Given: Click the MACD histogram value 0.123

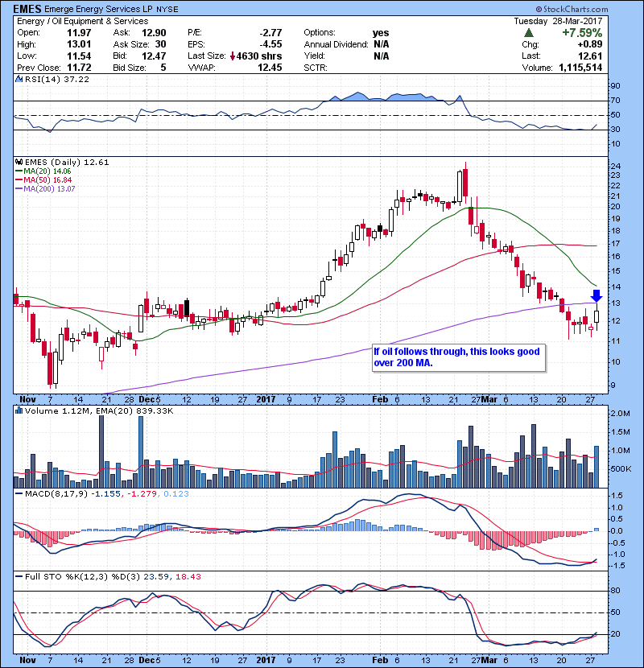Looking at the screenshot, I should tap(176, 494).
